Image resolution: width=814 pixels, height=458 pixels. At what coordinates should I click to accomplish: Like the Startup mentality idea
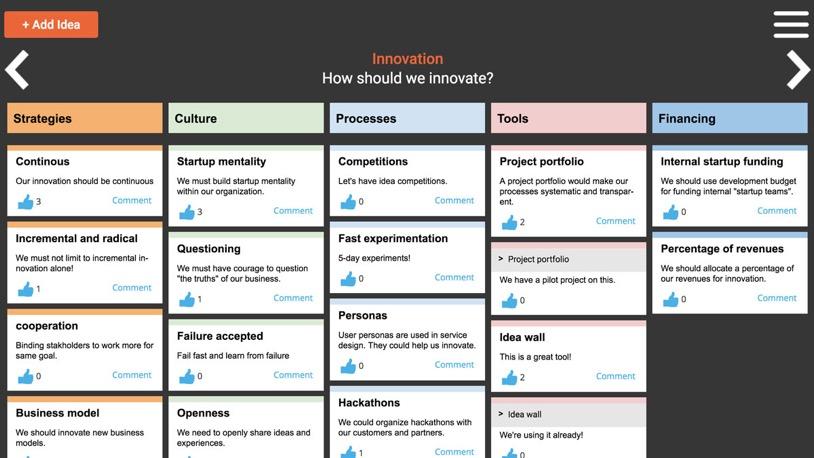tap(187, 212)
